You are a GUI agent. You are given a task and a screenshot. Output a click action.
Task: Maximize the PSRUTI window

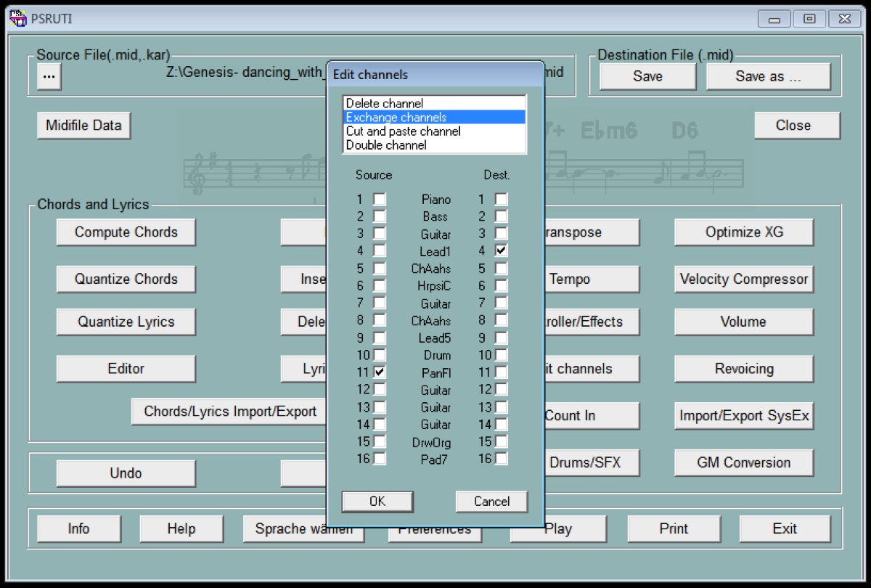pos(809,20)
